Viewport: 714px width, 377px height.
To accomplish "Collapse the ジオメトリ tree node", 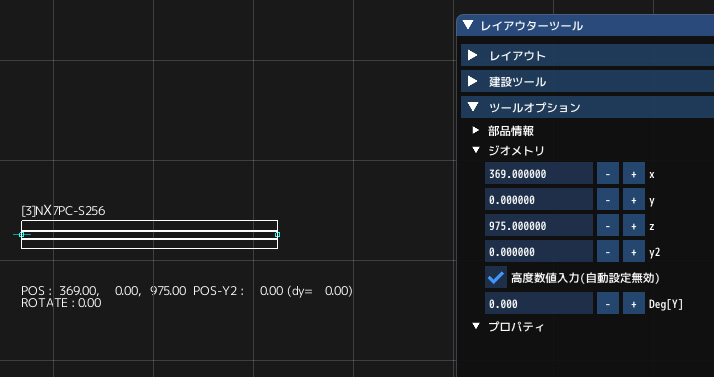I will point(476,150).
